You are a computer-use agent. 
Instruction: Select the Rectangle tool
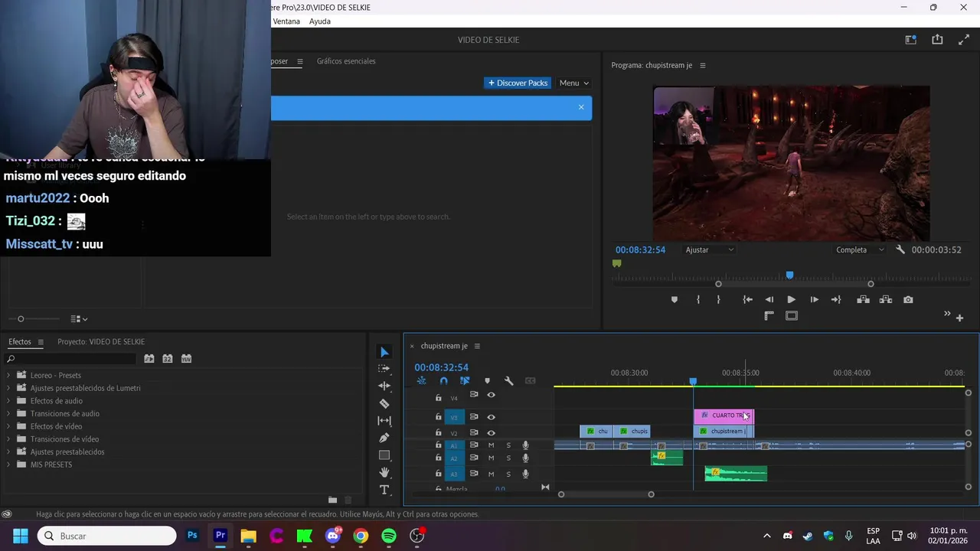point(384,455)
